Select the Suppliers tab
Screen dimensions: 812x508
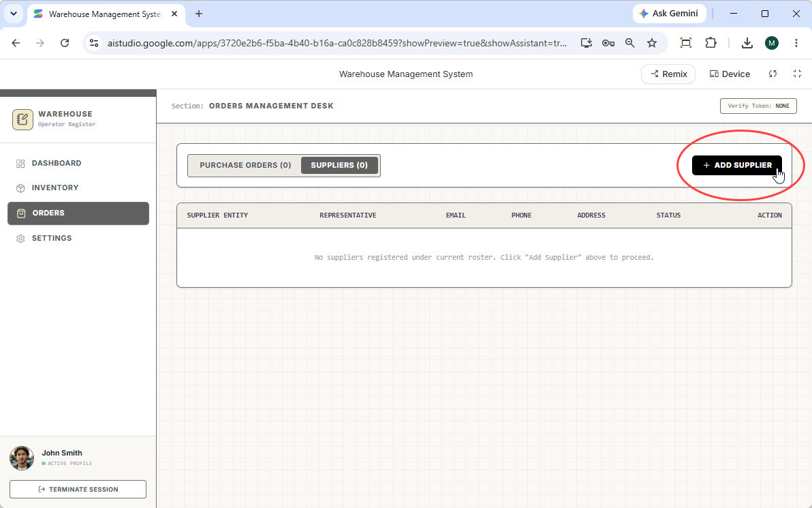pyautogui.click(x=339, y=166)
